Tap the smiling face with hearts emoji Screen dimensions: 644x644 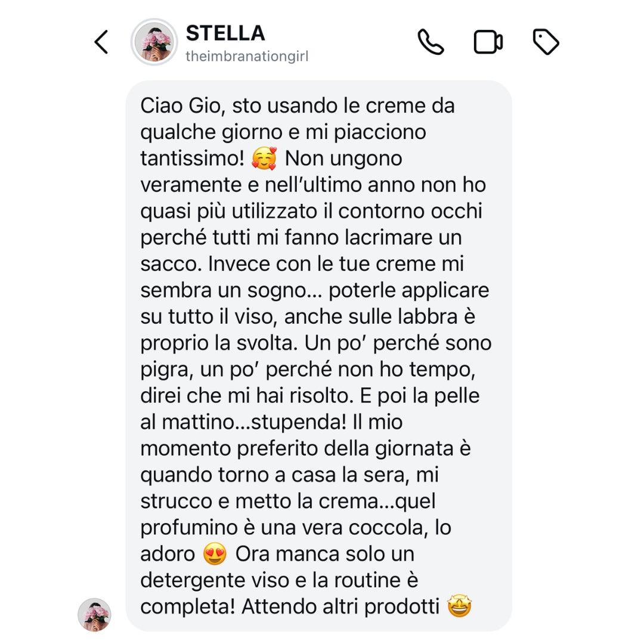point(264,159)
